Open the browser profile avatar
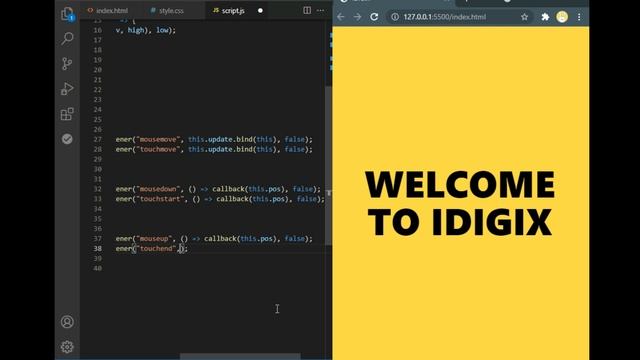The height and width of the screenshot is (360, 640). click(x=562, y=17)
